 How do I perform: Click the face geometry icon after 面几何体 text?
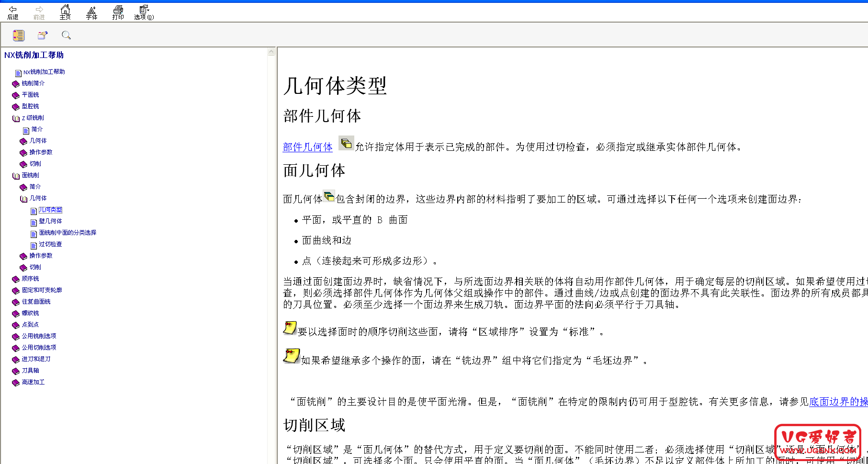tap(329, 196)
